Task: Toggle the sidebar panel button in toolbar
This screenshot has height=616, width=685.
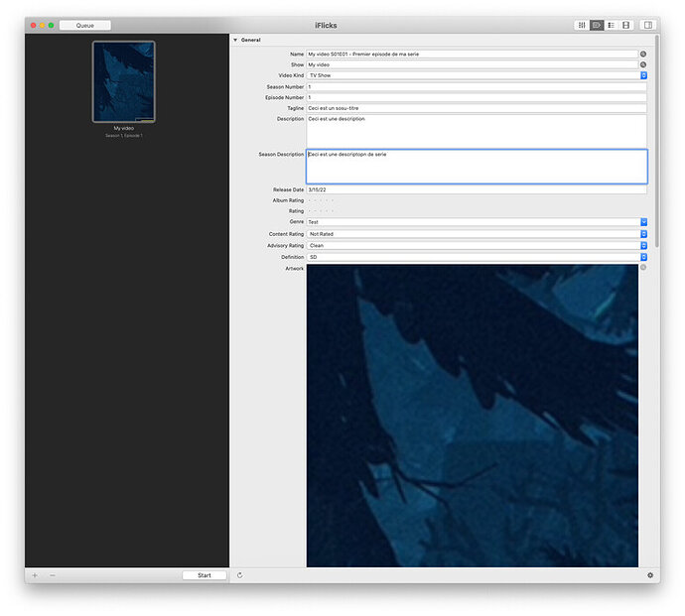Action: tap(647, 25)
